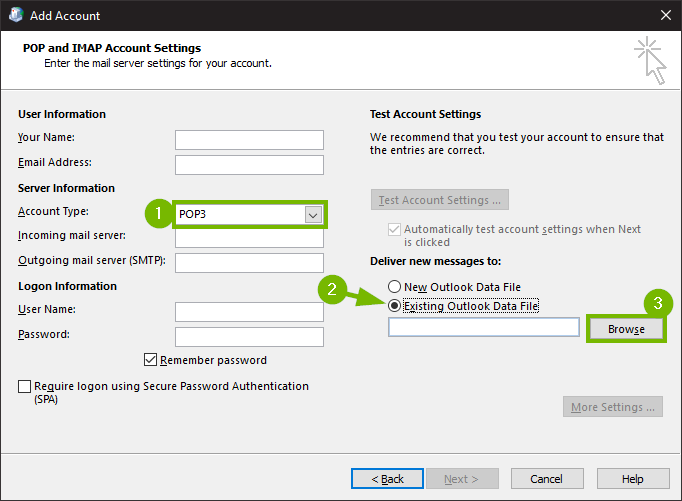Click the Test Account Settings button
The image size is (682, 501).
(440, 200)
